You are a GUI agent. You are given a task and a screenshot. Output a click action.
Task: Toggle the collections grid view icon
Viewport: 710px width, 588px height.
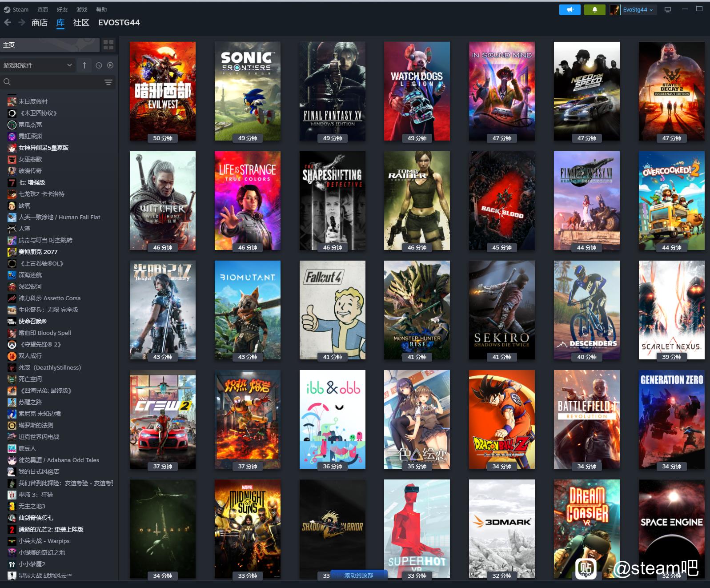[x=108, y=44]
